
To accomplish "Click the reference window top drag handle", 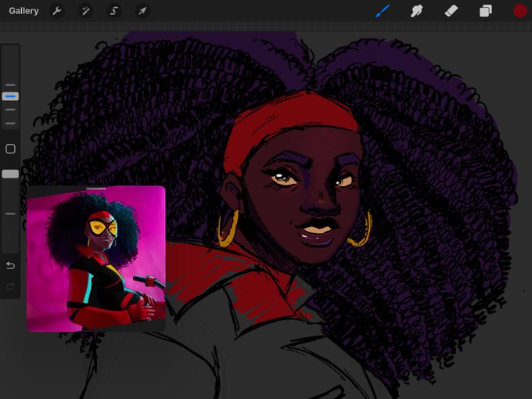I will click(96, 189).
